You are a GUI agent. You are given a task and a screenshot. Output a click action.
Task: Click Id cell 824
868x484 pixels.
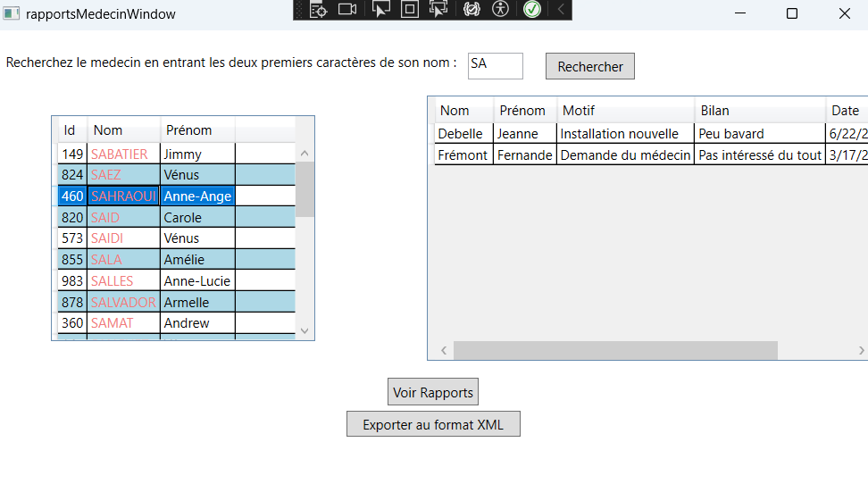pyautogui.click(x=72, y=175)
